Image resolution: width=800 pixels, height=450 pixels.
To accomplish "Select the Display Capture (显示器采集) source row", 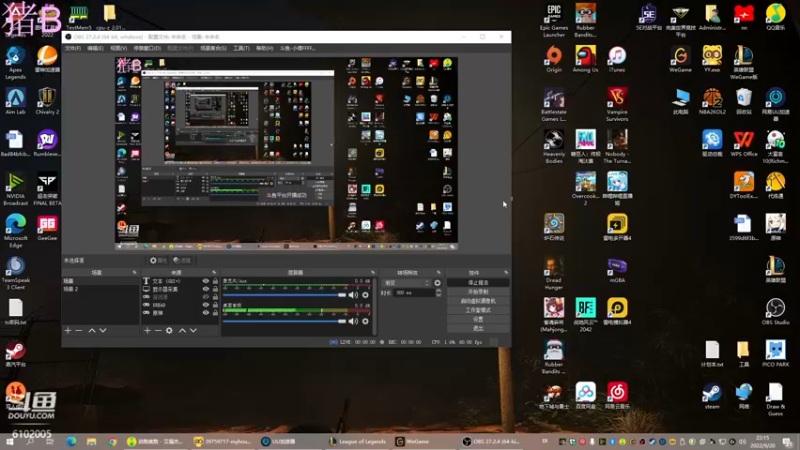I will click(x=180, y=289).
